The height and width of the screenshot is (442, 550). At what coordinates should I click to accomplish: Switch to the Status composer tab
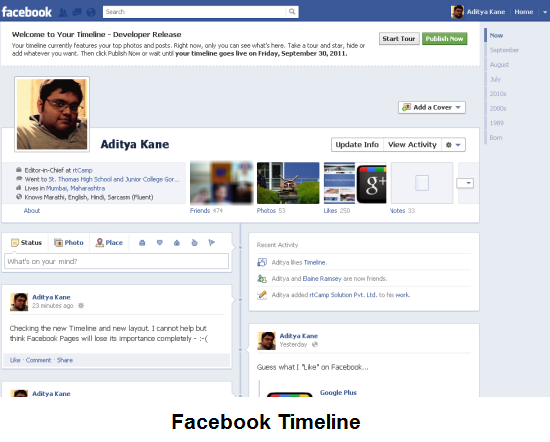click(27, 243)
